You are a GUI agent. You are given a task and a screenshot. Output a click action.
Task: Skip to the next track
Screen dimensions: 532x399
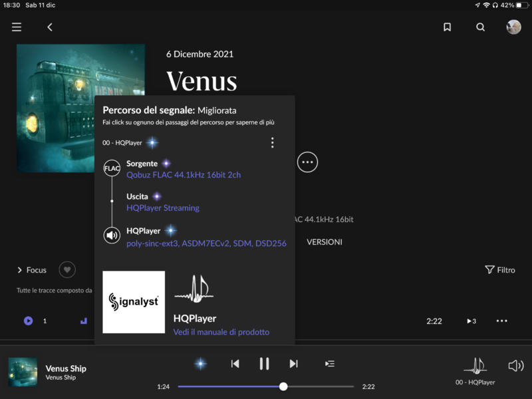pos(293,364)
